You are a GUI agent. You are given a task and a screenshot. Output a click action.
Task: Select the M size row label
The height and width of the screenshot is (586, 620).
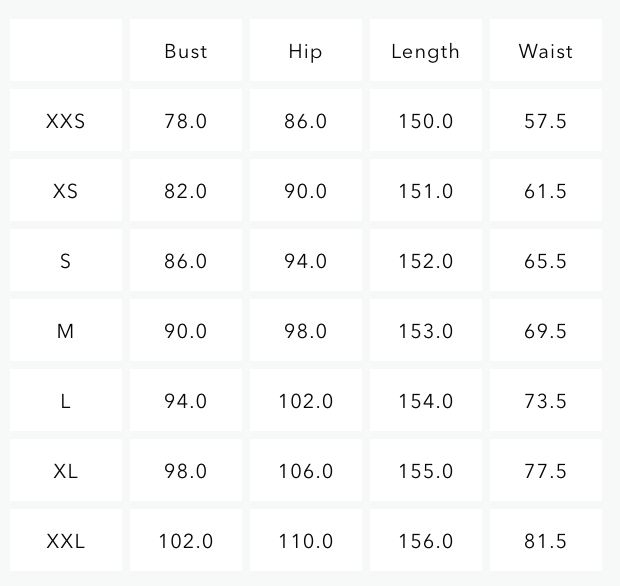[x=66, y=331]
